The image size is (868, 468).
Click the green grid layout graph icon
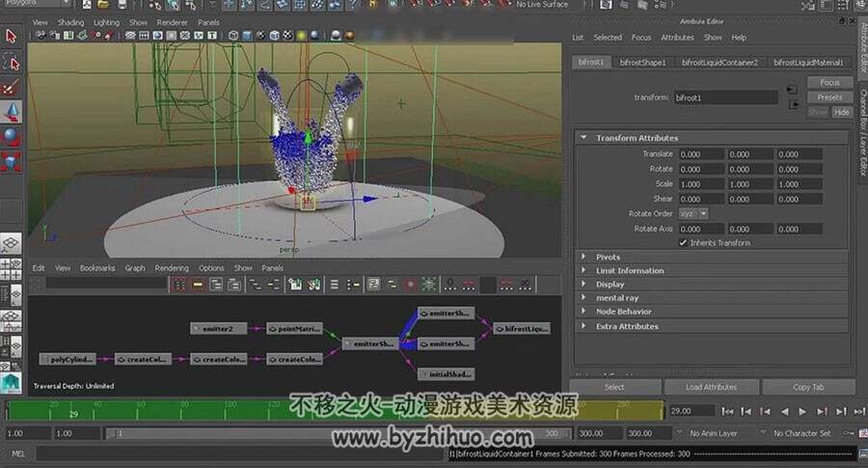click(x=428, y=285)
